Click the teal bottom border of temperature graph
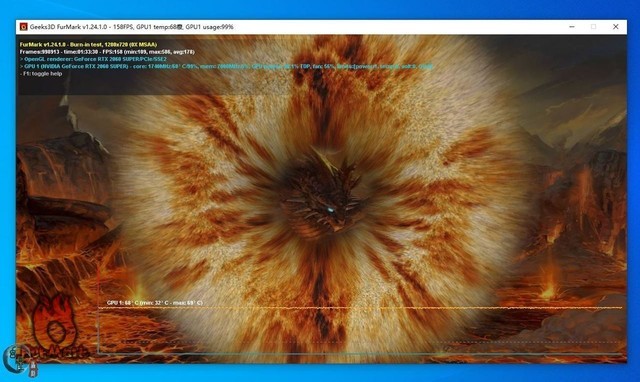The image size is (640, 382). pos(360,353)
